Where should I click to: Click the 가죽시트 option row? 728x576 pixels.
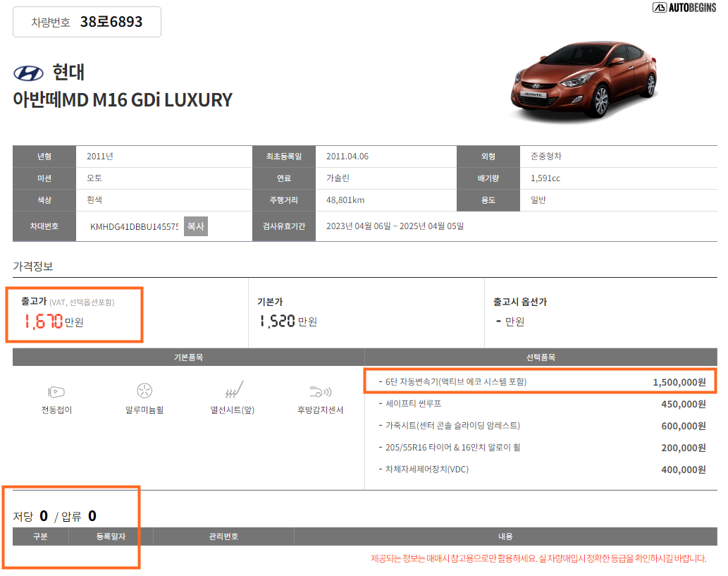pos(542,426)
